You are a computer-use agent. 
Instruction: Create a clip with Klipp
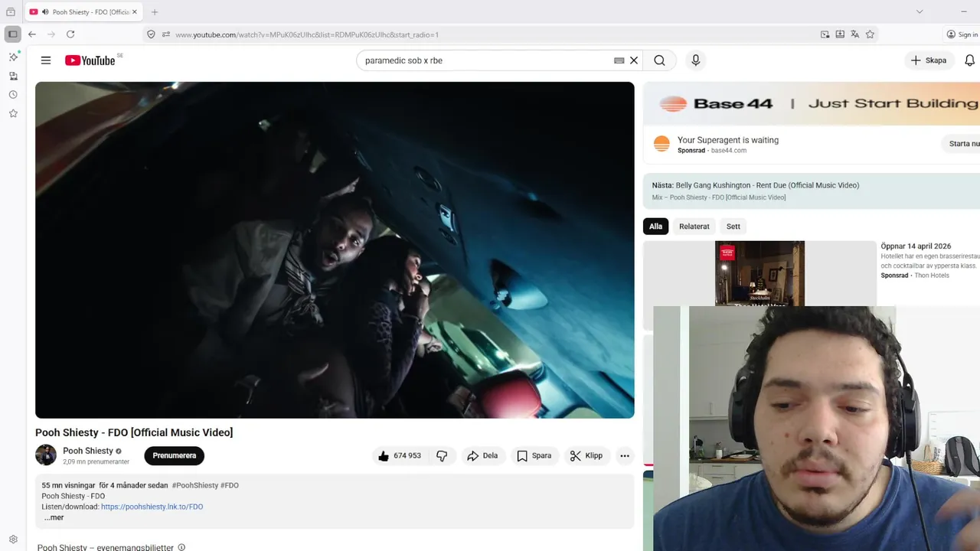tap(586, 455)
